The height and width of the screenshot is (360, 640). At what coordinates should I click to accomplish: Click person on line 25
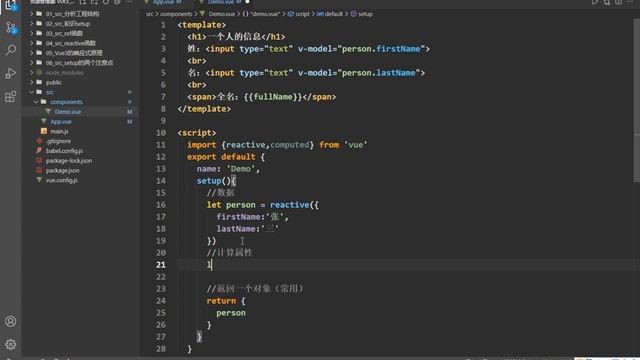tap(231, 313)
